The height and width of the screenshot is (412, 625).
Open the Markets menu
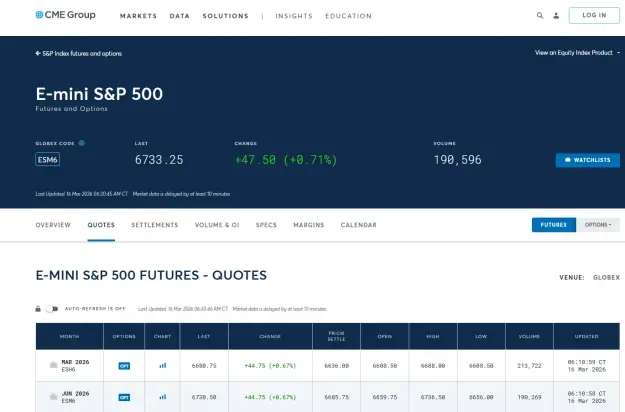[x=138, y=16]
